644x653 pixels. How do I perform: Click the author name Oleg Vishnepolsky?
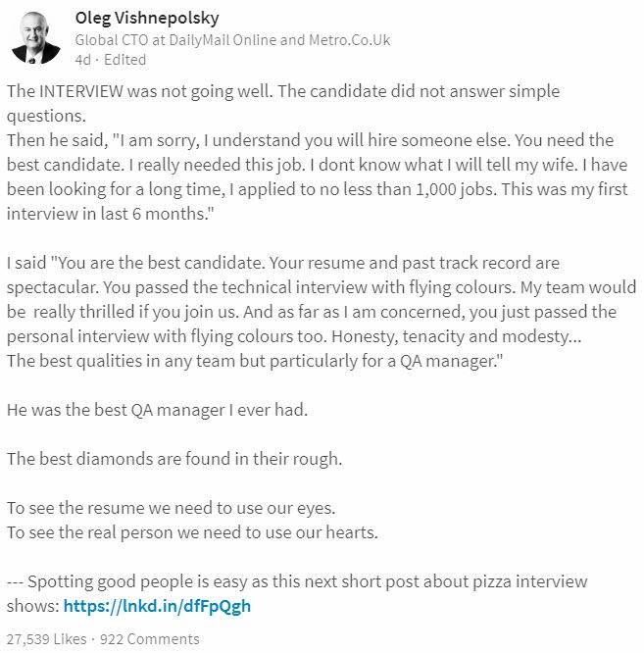click(147, 18)
